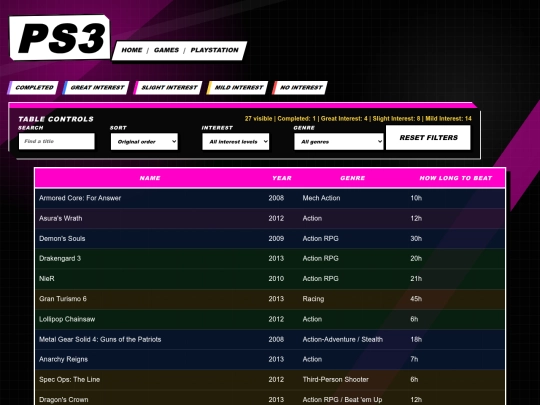The image size is (540, 405).
Task: Select the Great Interest legend tag
Action: [x=96, y=87]
